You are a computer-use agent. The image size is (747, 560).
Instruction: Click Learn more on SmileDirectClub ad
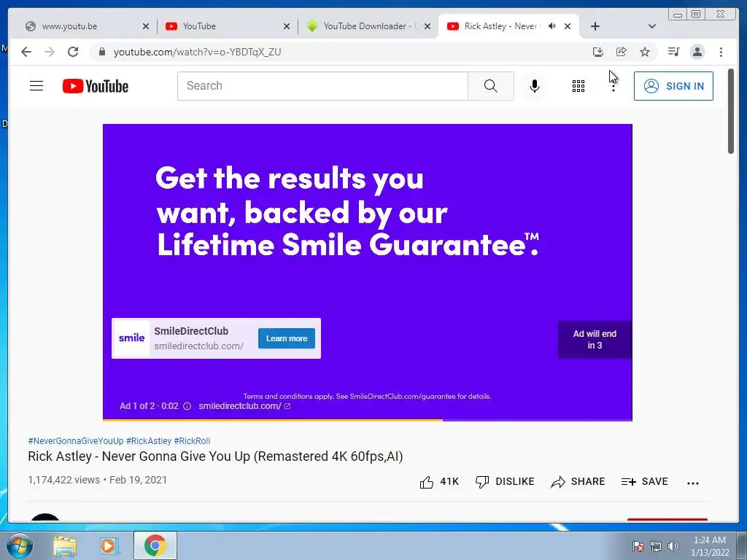pos(286,338)
